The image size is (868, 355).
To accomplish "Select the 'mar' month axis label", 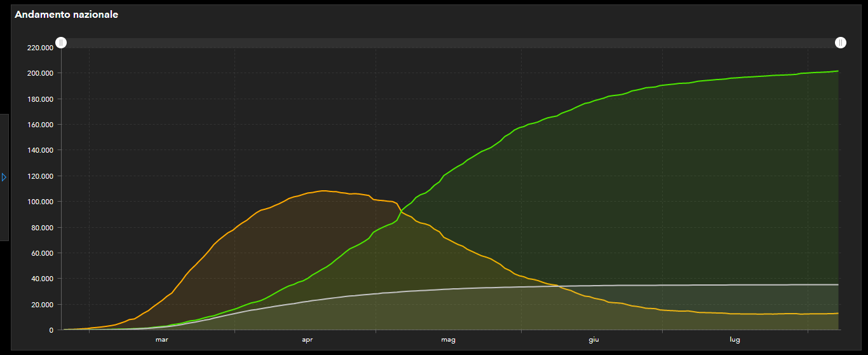I will [x=161, y=340].
